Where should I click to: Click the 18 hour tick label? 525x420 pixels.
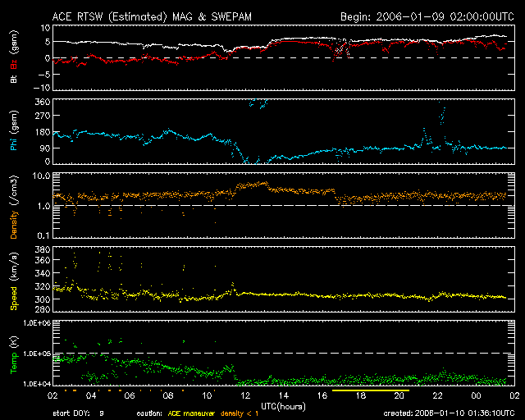point(360,396)
